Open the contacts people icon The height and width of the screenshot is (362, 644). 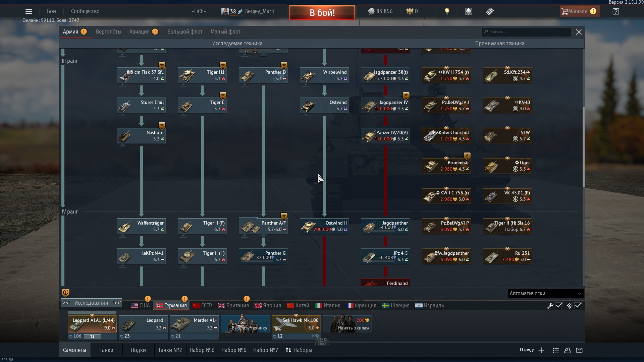[568, 350]
